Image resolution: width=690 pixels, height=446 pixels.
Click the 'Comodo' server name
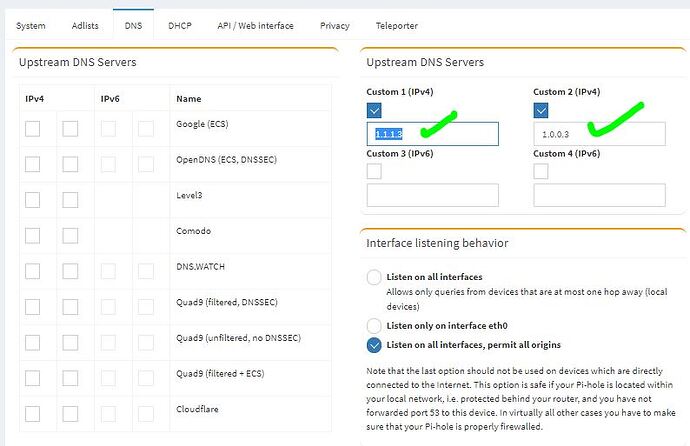tap(194, 231)
